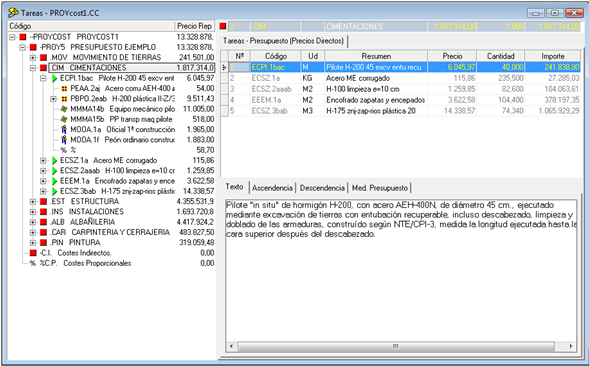Screen dimensions: 589x366
Task: Click green arrow icon of EEEM.1a
Action: (x=54, y=181)
